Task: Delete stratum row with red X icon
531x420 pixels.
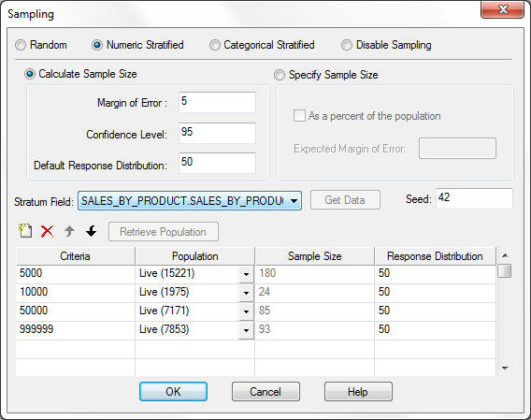Action: pyautogui.click(x=47, y=232)
